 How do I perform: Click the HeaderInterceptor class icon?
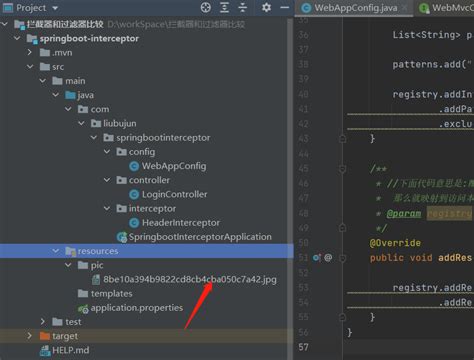click(x=134, y=223)
